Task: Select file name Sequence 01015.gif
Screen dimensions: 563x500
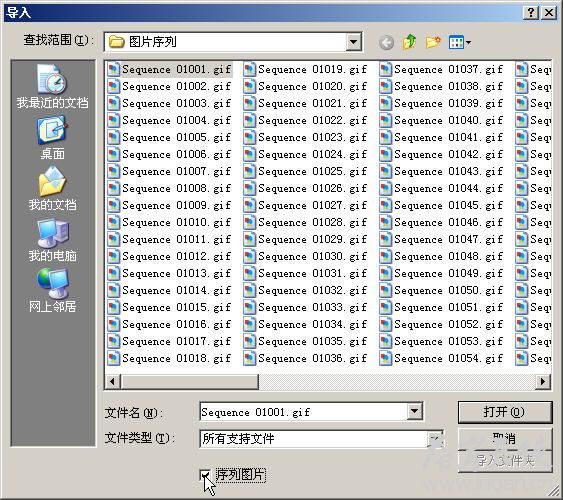Action: tap(176, 307)
